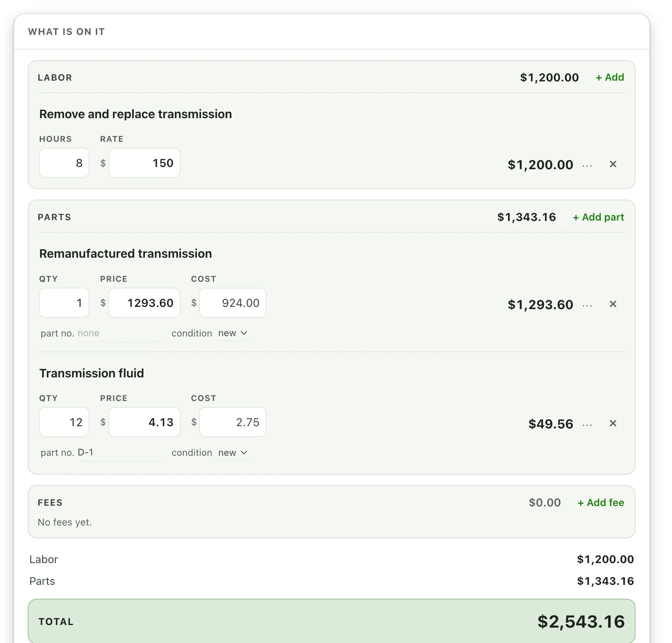
Task: Edit the labor Hours field
Action: tap(64, 163)
